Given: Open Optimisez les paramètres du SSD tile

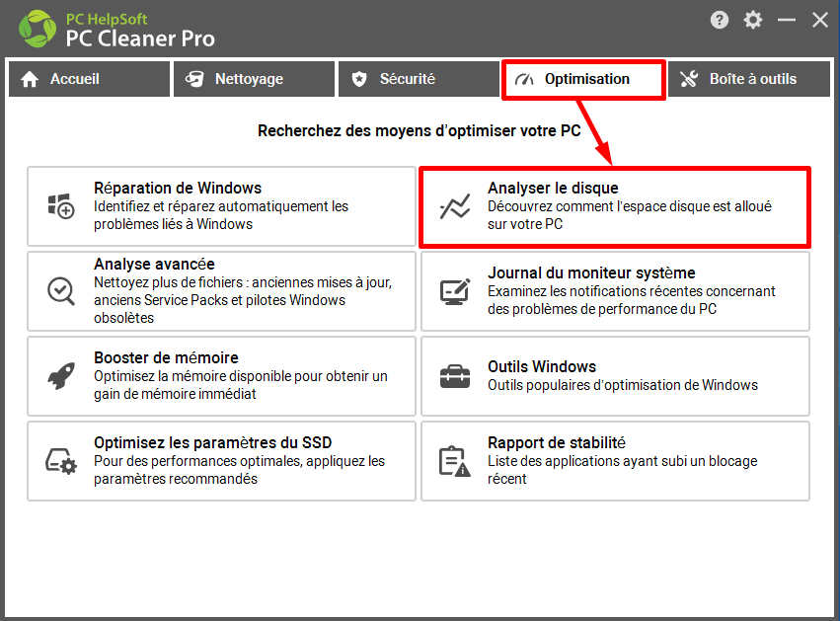Looking at the screenshot, I should click(222, 461).
